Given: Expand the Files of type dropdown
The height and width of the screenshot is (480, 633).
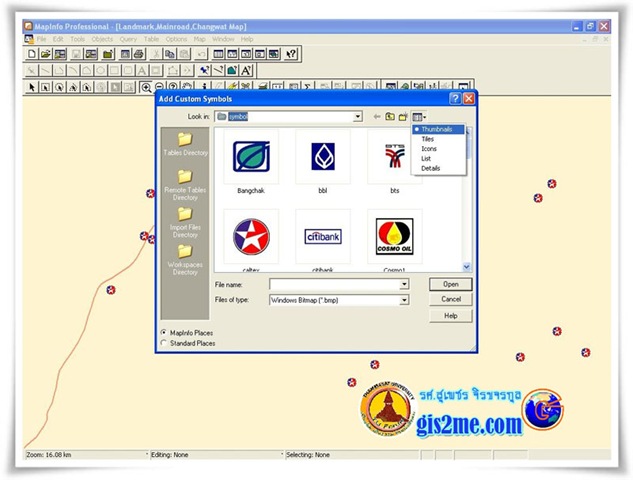Looking at the screenshot, I should [404, 300].
